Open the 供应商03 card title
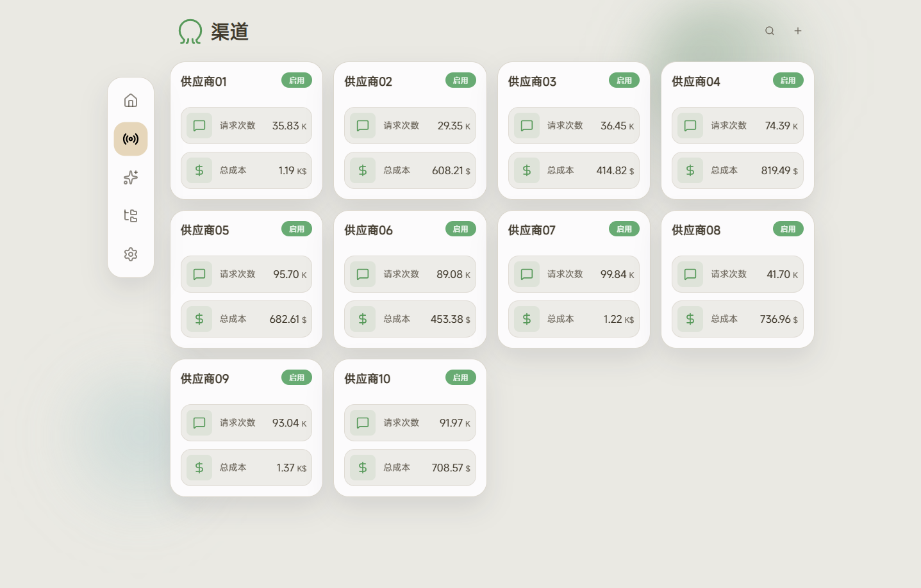The height and width of the screenshot is (588, 921). coord(532,81)
